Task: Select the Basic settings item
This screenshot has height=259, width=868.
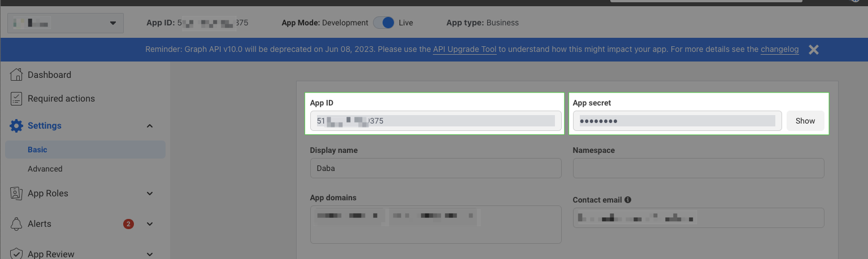Action: (x=37, y=150)
